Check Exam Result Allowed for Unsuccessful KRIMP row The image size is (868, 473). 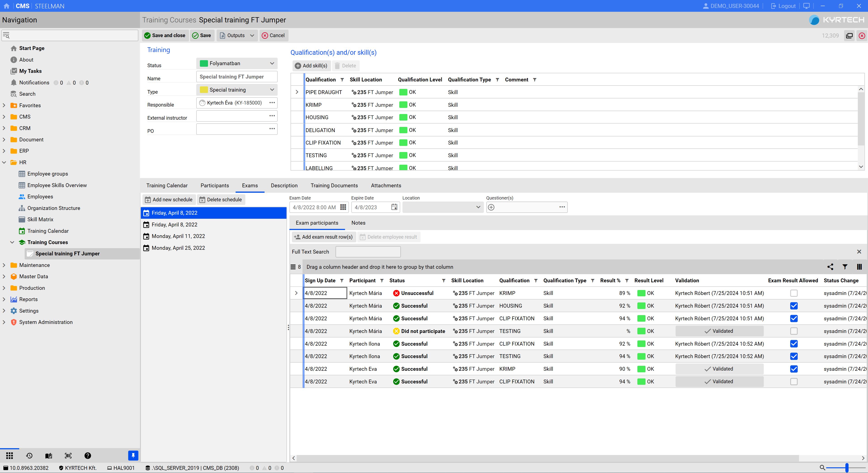794,293
